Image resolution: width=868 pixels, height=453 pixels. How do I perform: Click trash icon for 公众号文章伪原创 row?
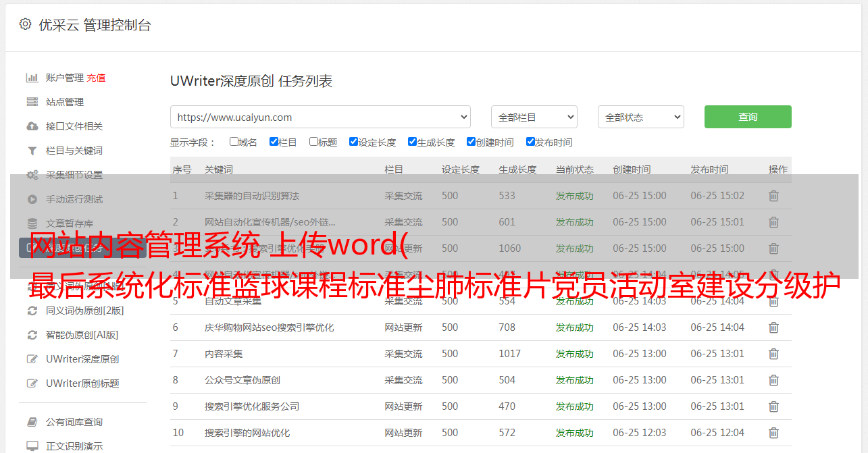coord(773,380)
